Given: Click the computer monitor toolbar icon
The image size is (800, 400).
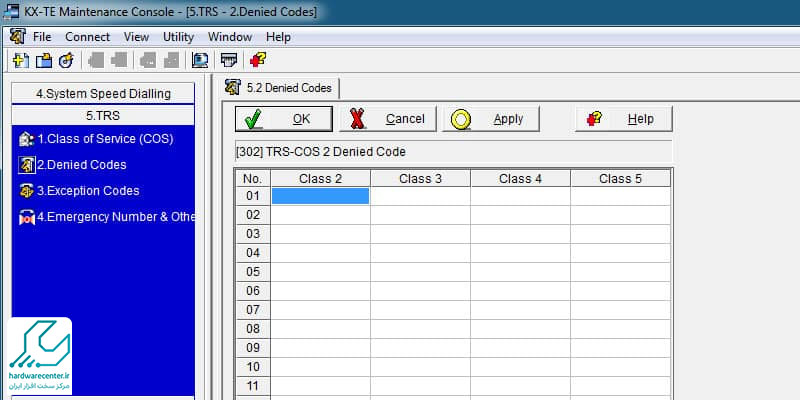Looking at the screenshot, I should (199, 61).
